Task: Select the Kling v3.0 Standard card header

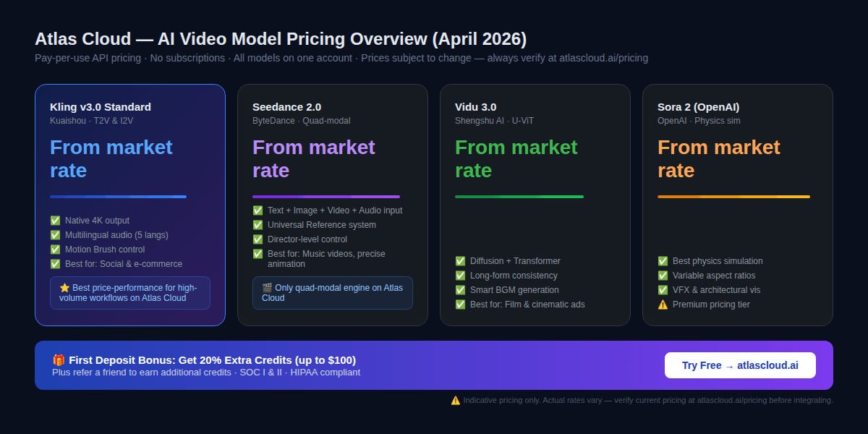Action: click(x=100, y=106)
